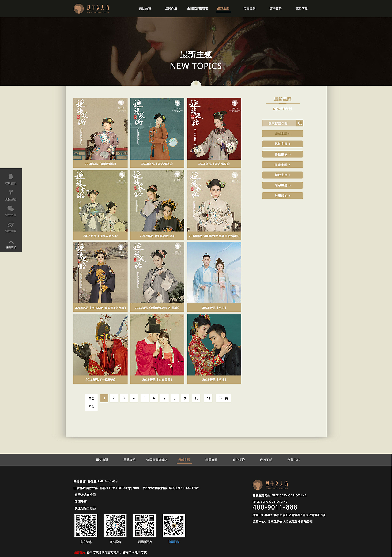Click the 盘子女人坊 logo in the header
The image size is (392, 557).
[92, 9]
